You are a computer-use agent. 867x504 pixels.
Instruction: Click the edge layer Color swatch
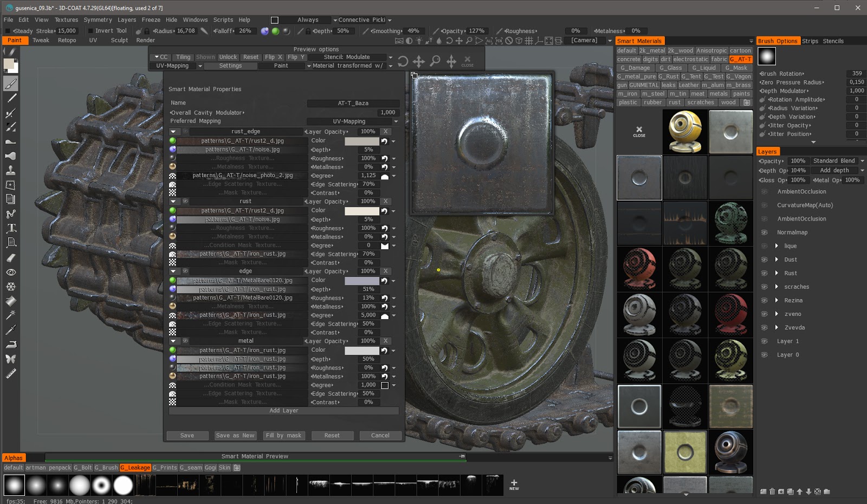coord(361,281)
